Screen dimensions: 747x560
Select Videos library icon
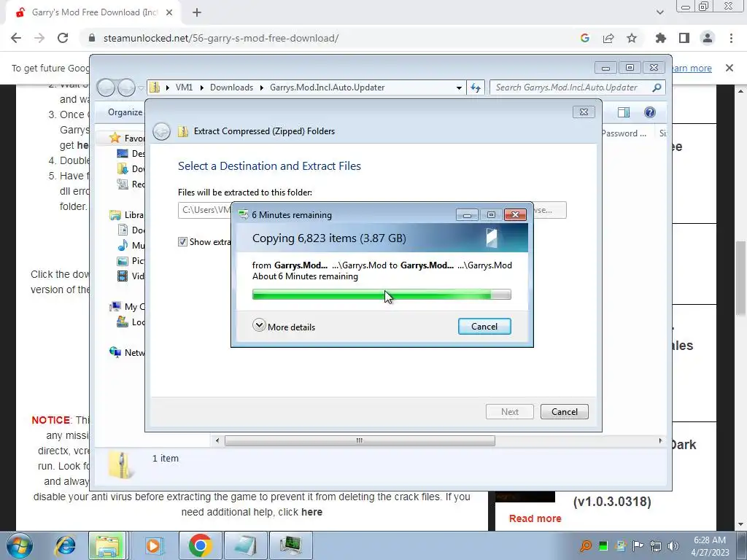[x=123, y=276]
